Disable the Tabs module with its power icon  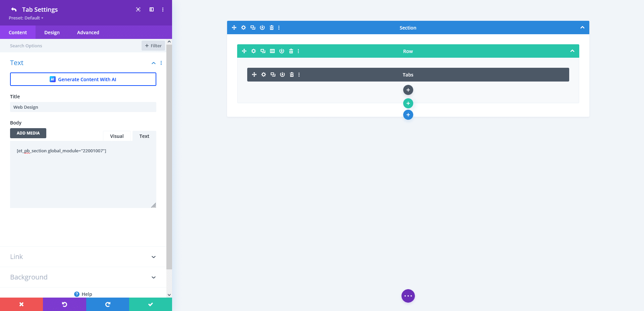tap(282, 74)
